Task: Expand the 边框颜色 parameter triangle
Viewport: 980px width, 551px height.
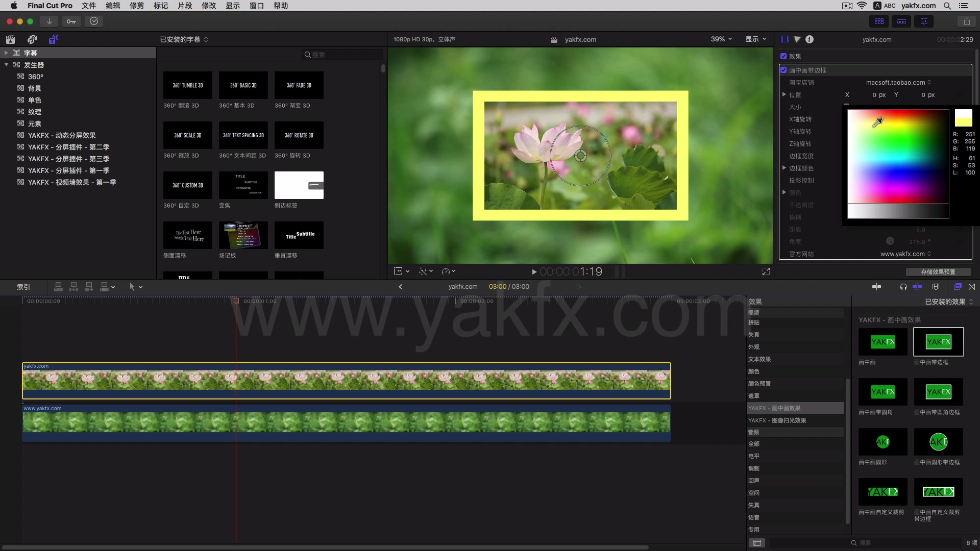Action: pos(785,168)
